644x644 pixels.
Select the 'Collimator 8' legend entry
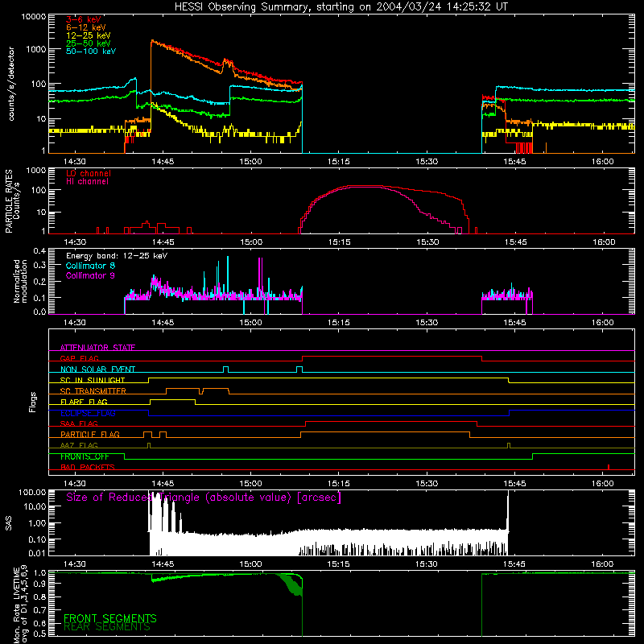90,266
